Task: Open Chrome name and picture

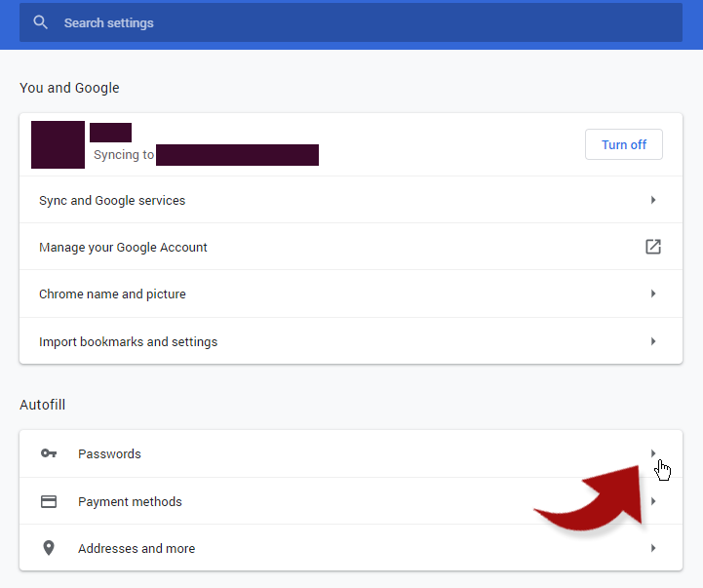Action: 351,294
